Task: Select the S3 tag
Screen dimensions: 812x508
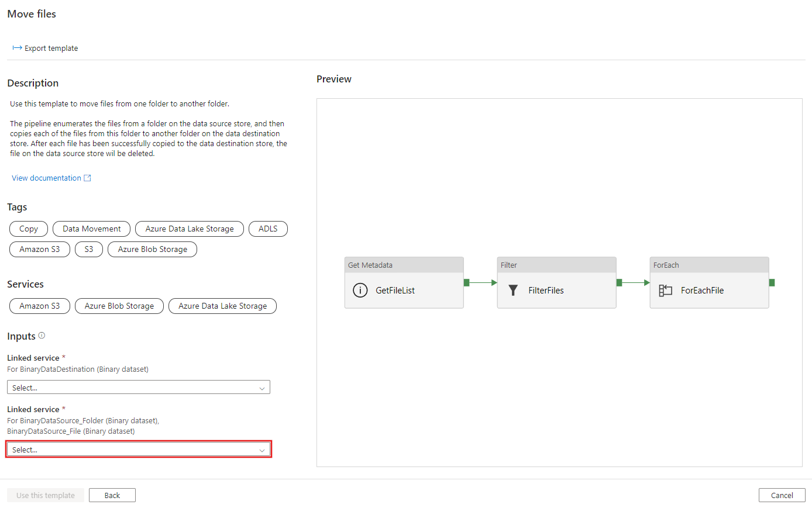Action: [89, 249]
